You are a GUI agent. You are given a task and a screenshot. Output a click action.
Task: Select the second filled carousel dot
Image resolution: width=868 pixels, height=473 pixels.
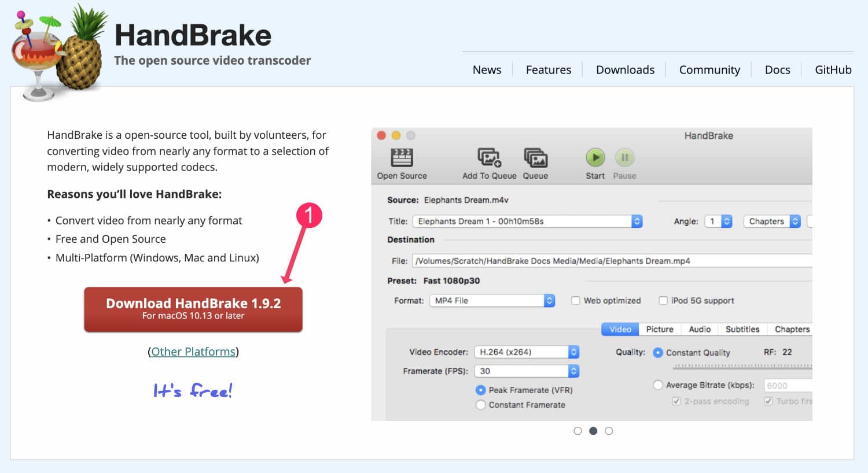[x=593, y=431]
